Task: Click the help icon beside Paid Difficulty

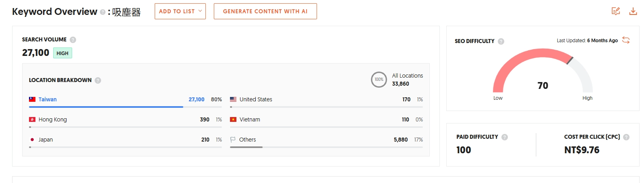Action: (x=505, y=137)
